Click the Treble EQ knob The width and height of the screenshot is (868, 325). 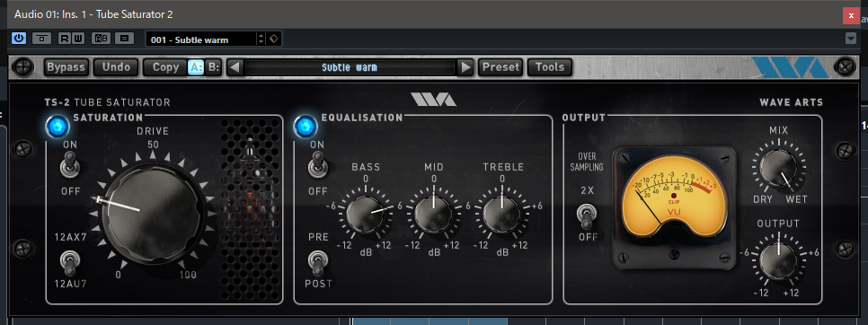click(x=501, y=215)
